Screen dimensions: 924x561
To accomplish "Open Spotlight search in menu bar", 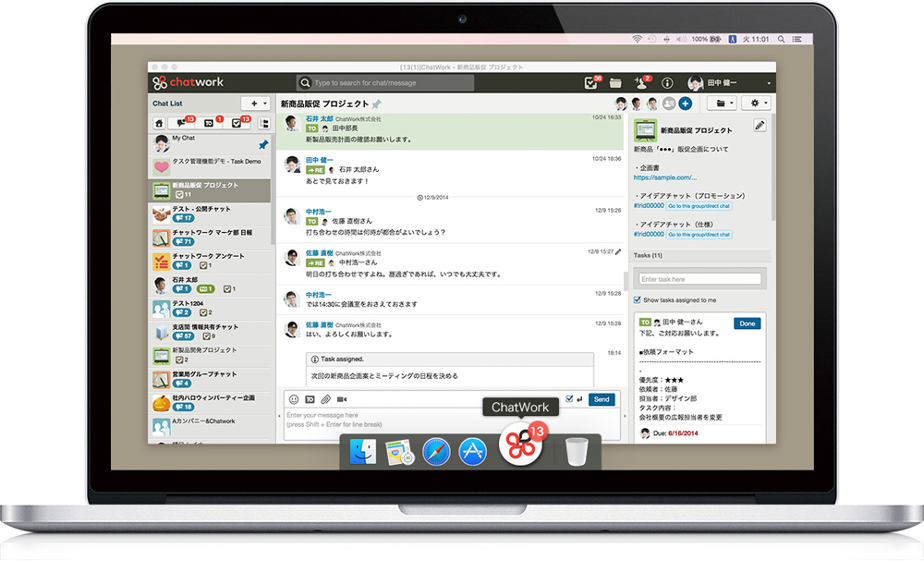I will tap(781, 39).
